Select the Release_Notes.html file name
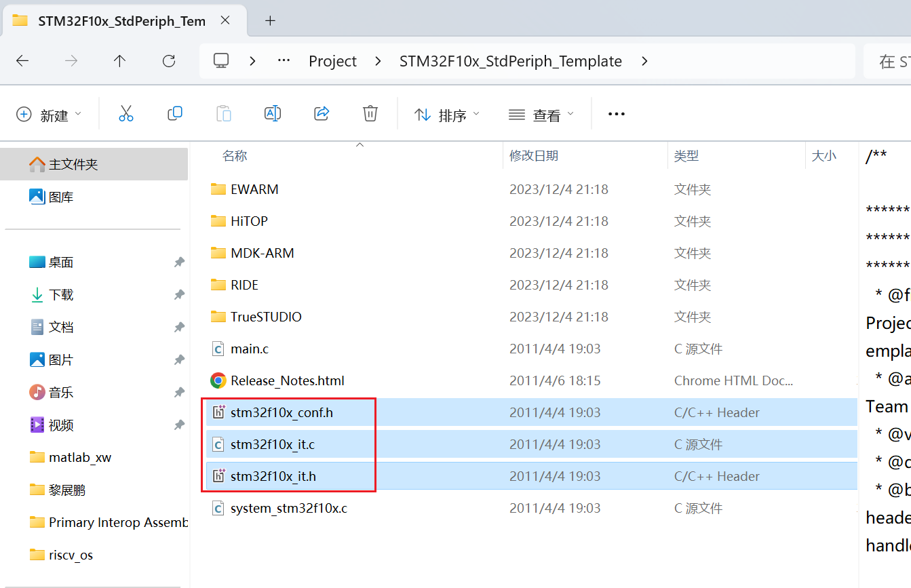The height and width of the screenshot is (588, 911). tap(288, 380)
